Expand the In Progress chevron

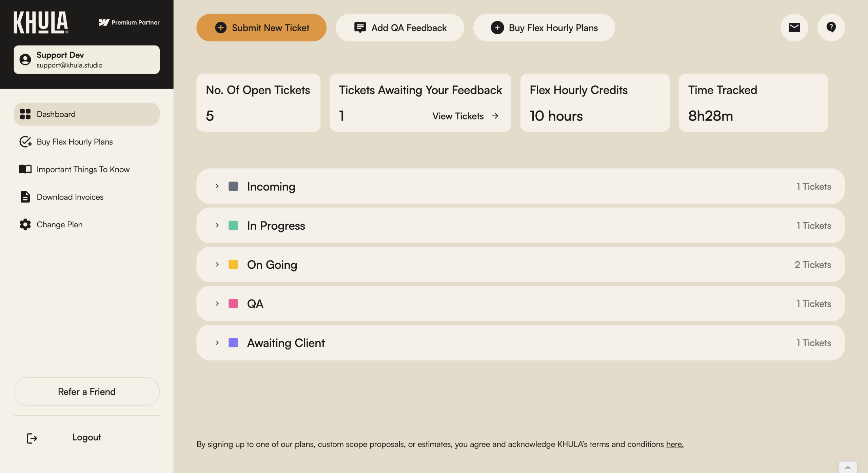[x=217, y=225]
